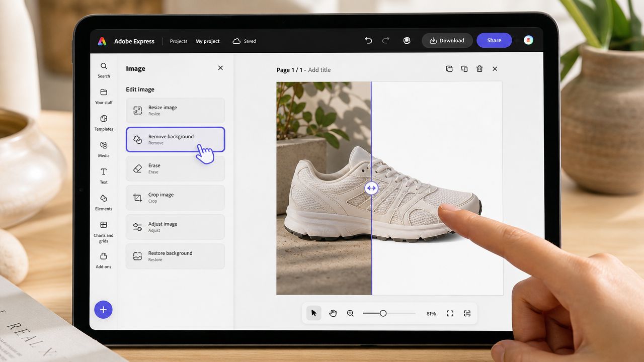Click the cloud Saved status
The width and height of the screenshot is (644, 362).
244,41
